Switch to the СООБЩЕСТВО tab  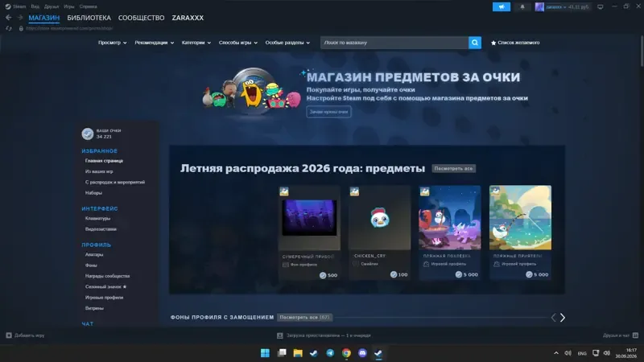tap(142, 18)
